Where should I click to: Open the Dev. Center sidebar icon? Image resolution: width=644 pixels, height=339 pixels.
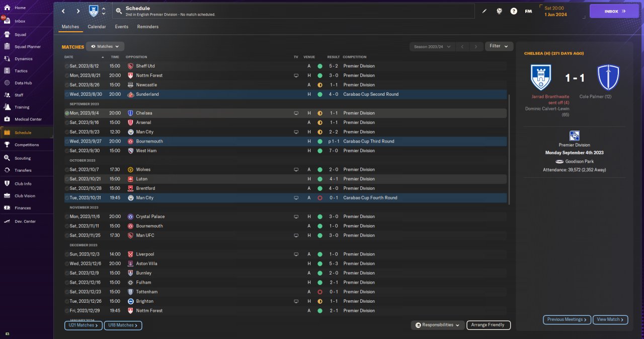(7, 221)
